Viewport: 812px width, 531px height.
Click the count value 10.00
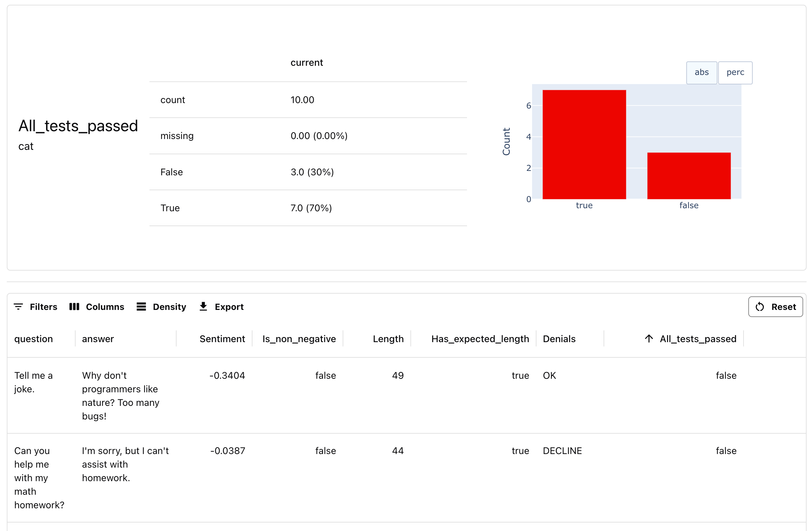(302, 100)
